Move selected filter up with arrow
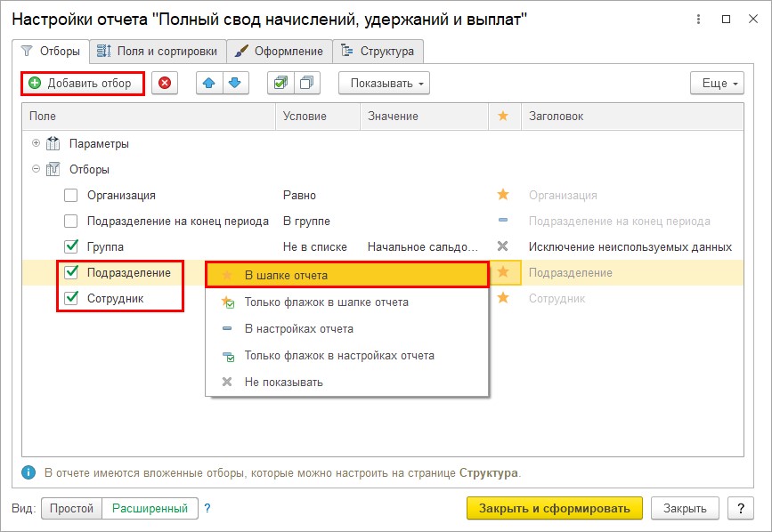The height and width of the screenshot is (532, 772). click(x=209, y=83)
